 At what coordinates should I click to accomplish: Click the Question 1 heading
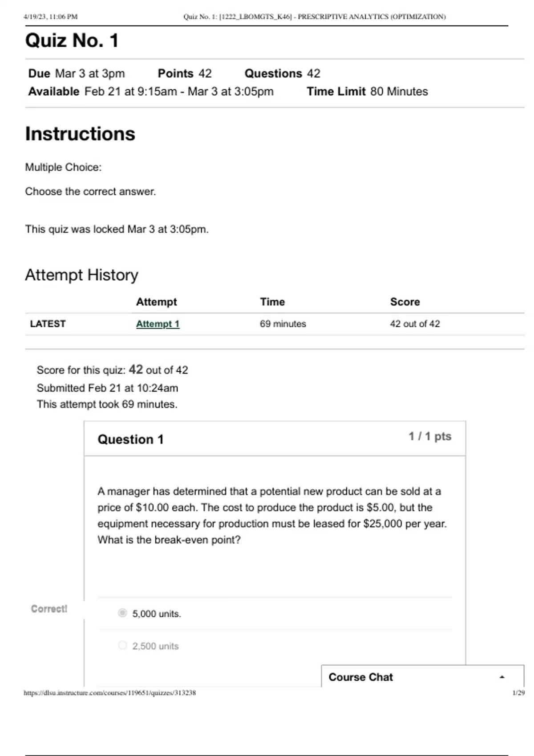coord(130,439)
